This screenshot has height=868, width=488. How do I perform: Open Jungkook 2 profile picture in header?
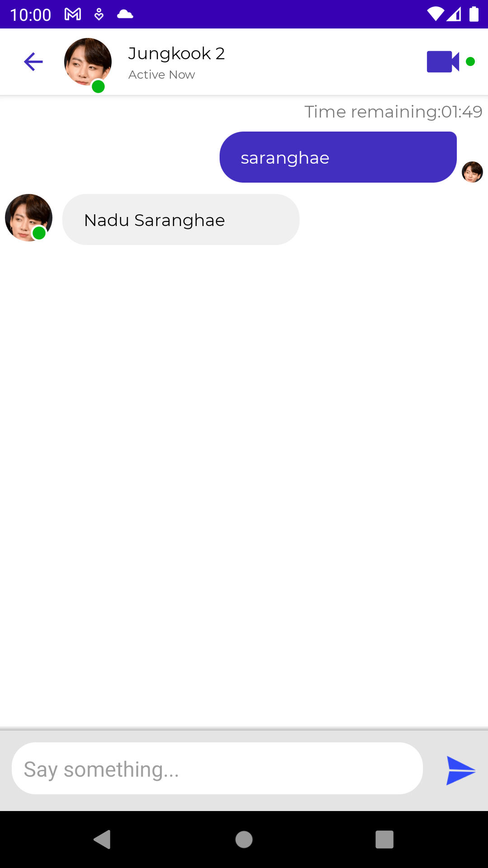(x=88, y=62)
